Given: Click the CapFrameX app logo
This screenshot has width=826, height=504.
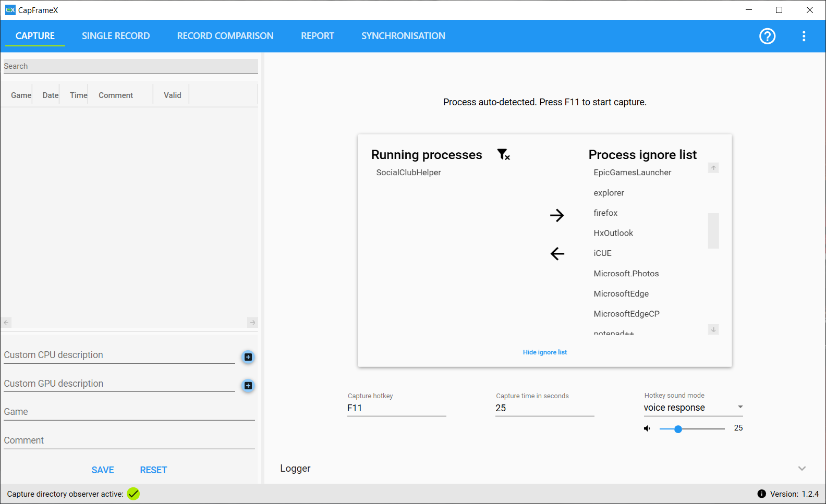Looking at the screenshot, I should coord(10,10).
